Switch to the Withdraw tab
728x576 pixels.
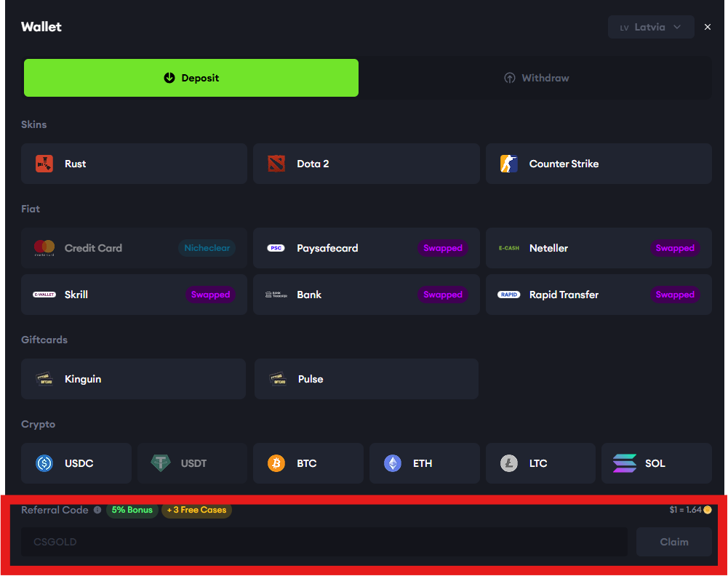click(x=537, y=78)
